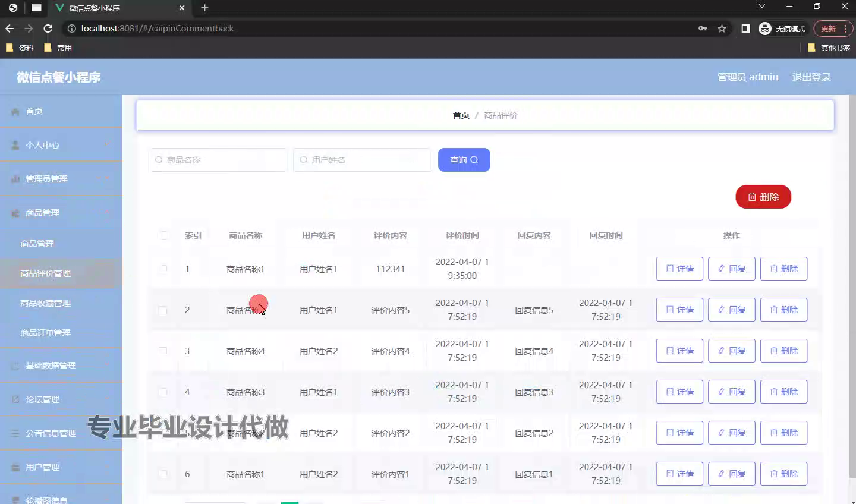Expand the 用户管理 menu arrow

107,467
